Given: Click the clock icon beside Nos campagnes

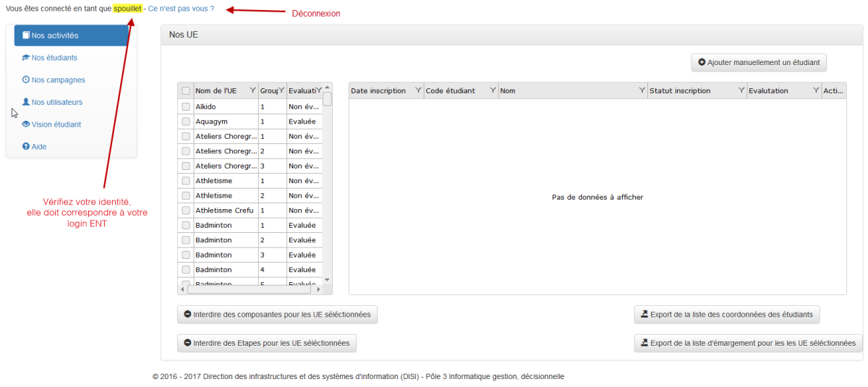Looking at the screenshot, I should pos(26,80).
